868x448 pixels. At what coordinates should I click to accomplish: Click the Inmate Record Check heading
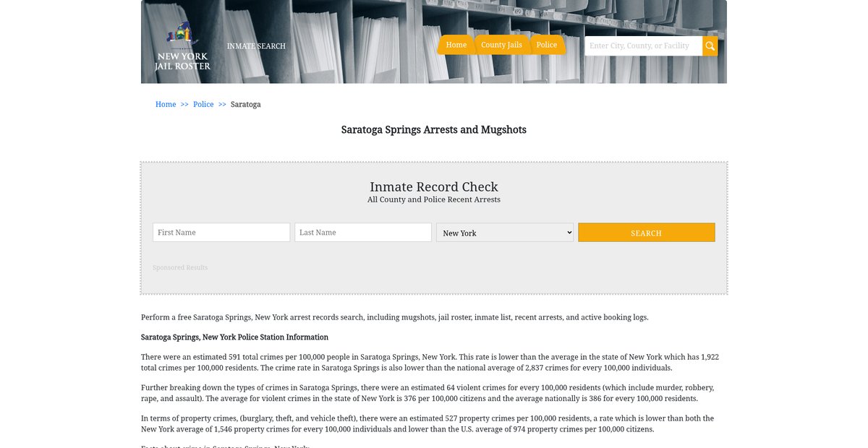tap(434, 186)
